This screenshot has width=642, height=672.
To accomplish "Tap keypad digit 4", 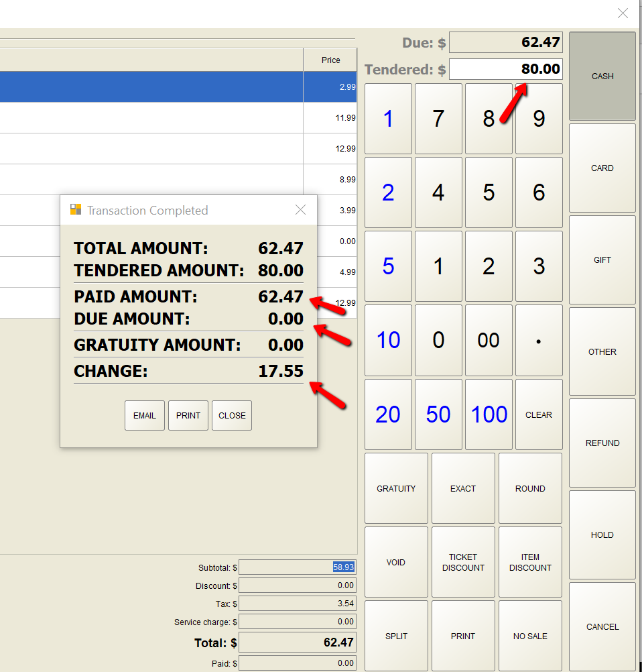I will [438, 192].
